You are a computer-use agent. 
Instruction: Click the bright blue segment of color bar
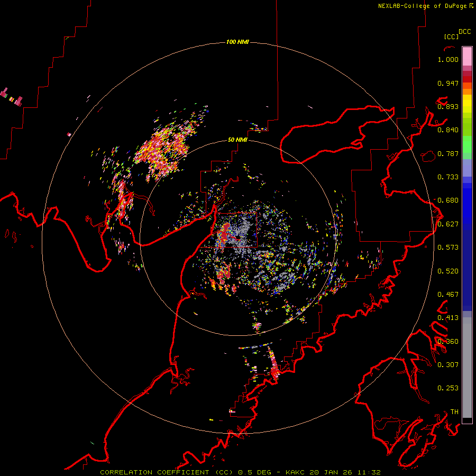(x=467, y=206)
